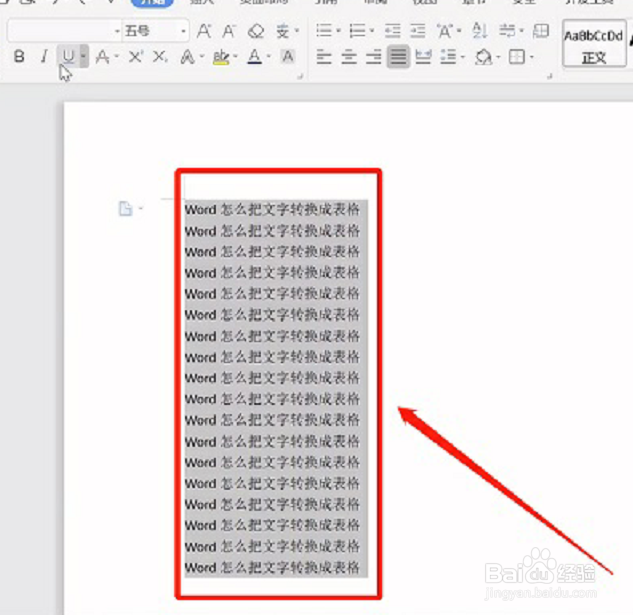Screen dimensions: 633x615
Task: Increase paragraph indent
Action: (417, 31)
